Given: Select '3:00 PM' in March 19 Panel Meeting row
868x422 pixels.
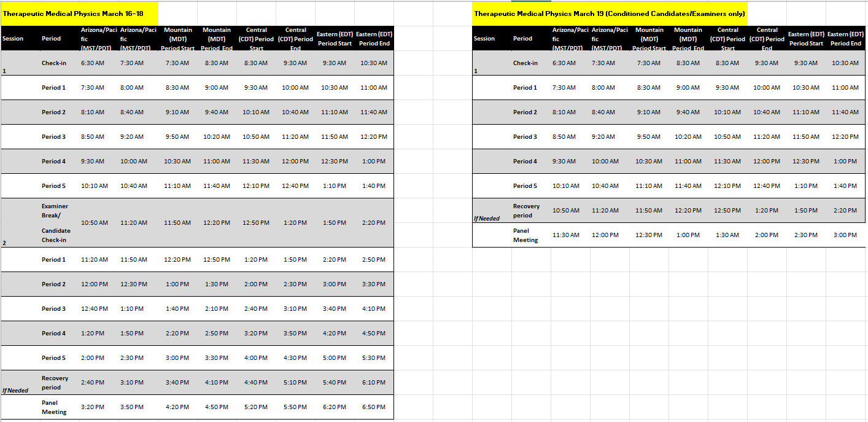Looking at the screenshot, I should click(x=845, y=235).
